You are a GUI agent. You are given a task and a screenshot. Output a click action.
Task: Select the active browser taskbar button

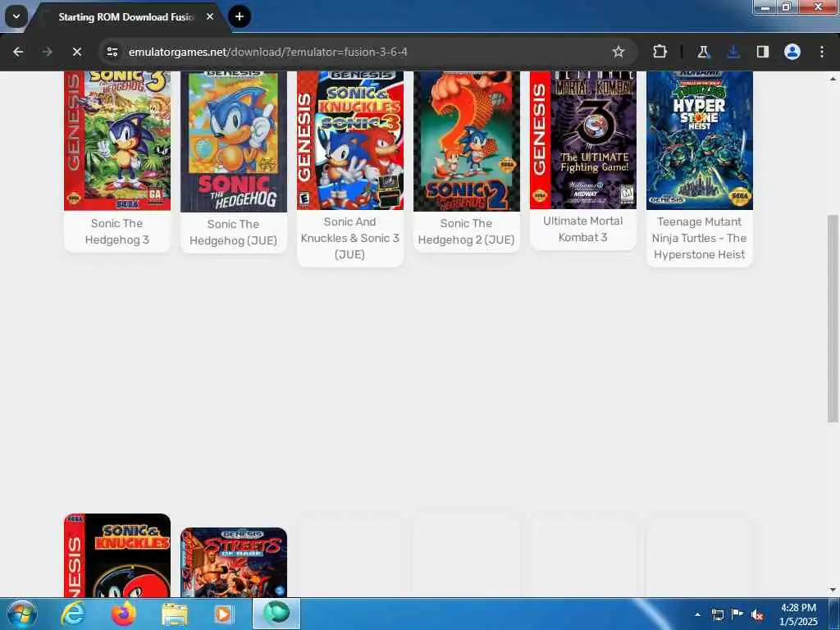point(276,614)
